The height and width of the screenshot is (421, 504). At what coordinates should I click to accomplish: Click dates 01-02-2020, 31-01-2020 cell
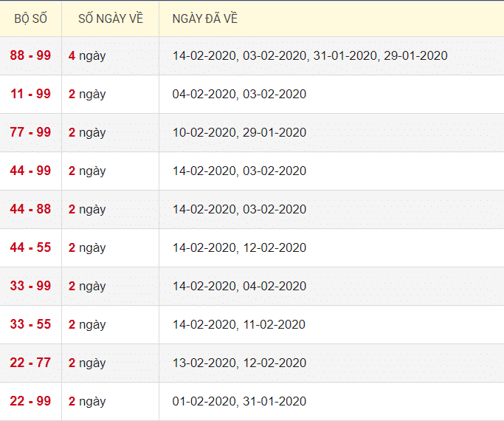tap(239, 401)
